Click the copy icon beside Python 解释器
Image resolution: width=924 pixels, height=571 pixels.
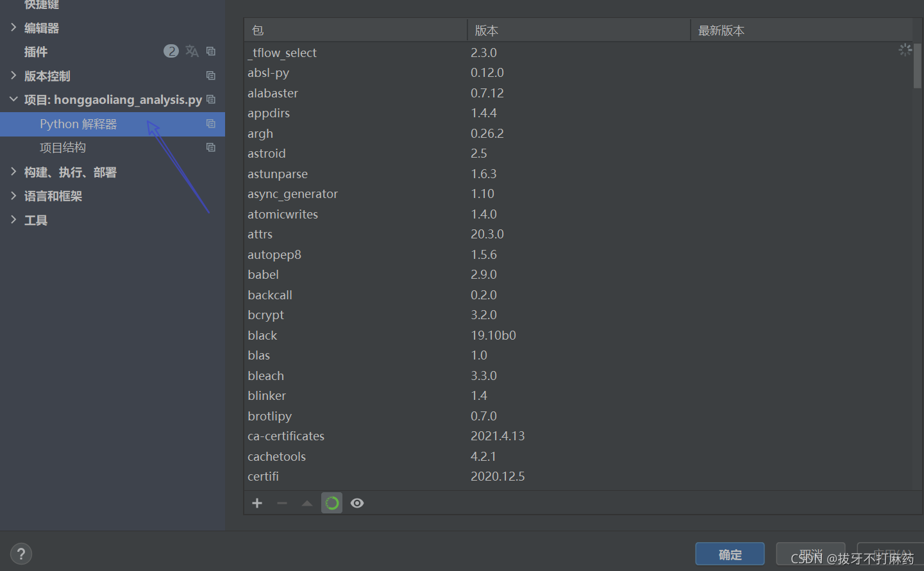coord(211,124)
